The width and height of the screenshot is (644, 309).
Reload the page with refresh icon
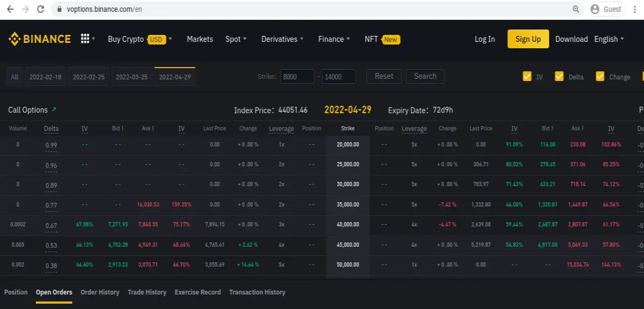click(41, 9)
